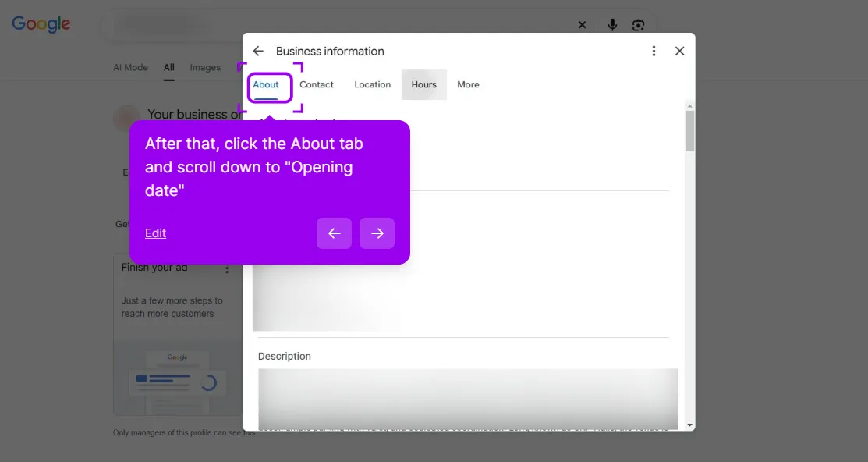868x462 pixels.
Task: Click the Description label
Action: [285, 357]
